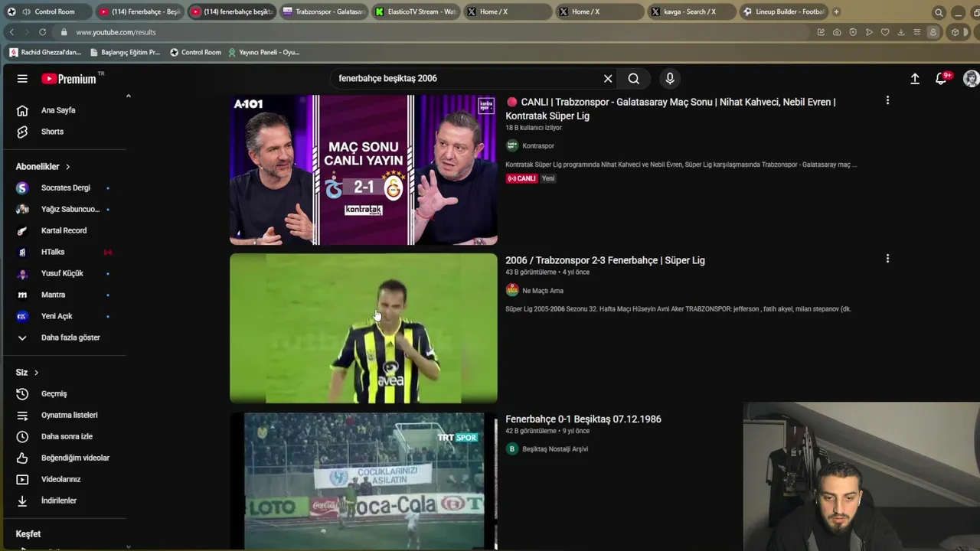This screenshot has height=551, width=980.
Task: Click the CANLI live badge
Action: click(521, 178)
